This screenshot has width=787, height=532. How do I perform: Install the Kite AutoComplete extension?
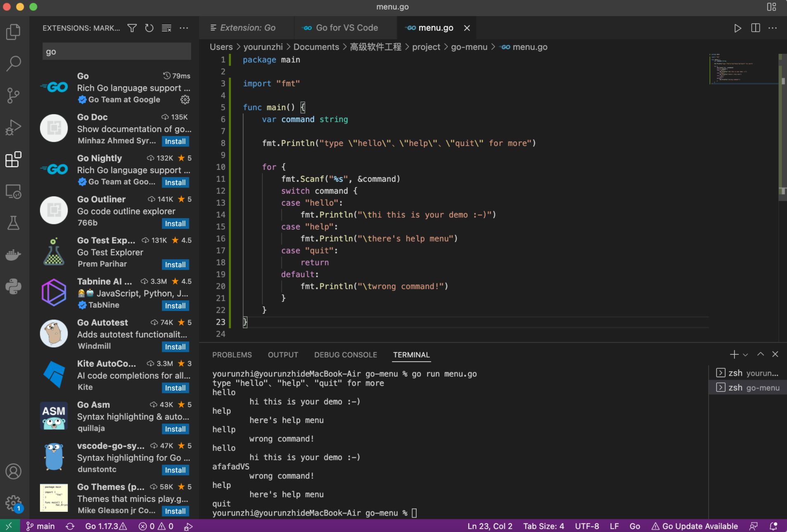tap(175, 388)
